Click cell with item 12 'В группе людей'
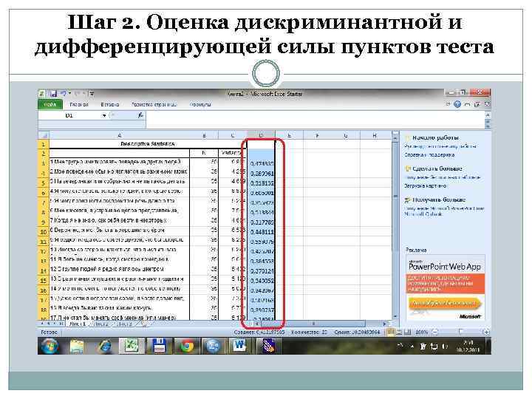532x399 pixels. tap(120, 269)
